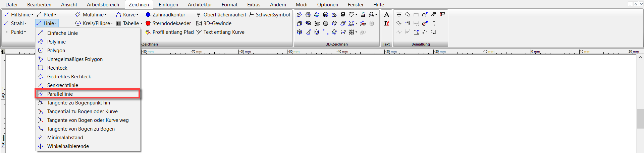Image resolution: width=644 pixels, height=153 pixels.
Task: Select Tangente zu Bogenpunkt hin
Action: [88, 102]
